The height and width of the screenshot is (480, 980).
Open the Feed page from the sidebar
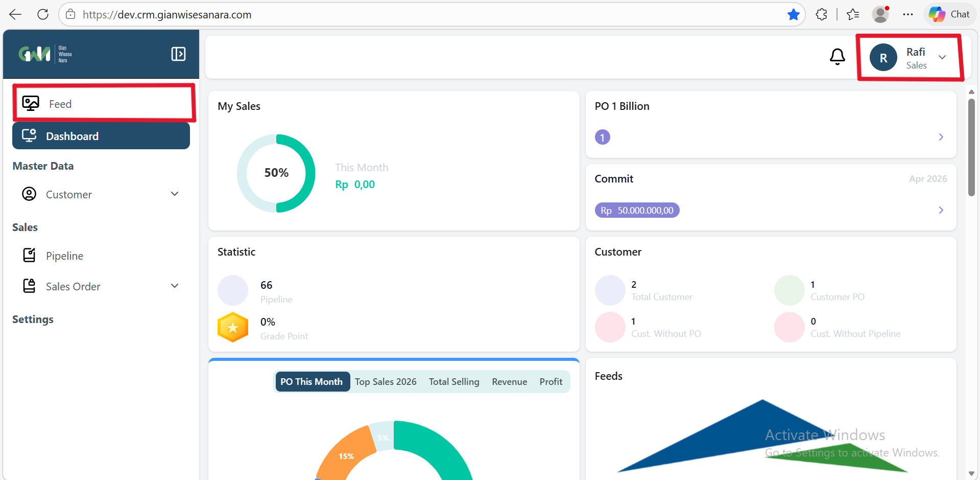[x=60, y=104]
